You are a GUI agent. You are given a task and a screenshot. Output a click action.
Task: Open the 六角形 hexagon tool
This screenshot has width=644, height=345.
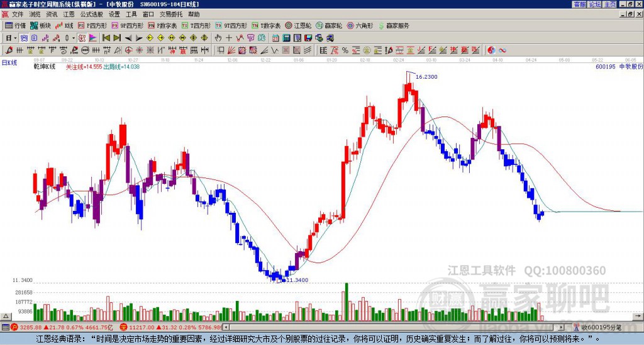click(x=360, y=25)
